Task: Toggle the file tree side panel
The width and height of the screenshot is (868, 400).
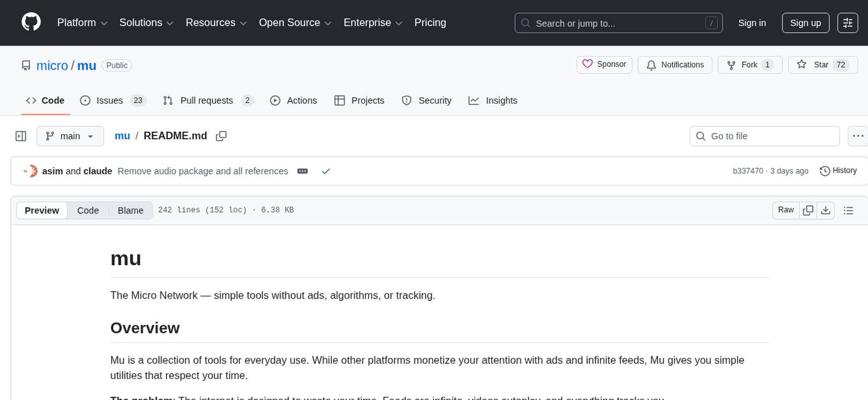Action: click(x=21, y=136)
